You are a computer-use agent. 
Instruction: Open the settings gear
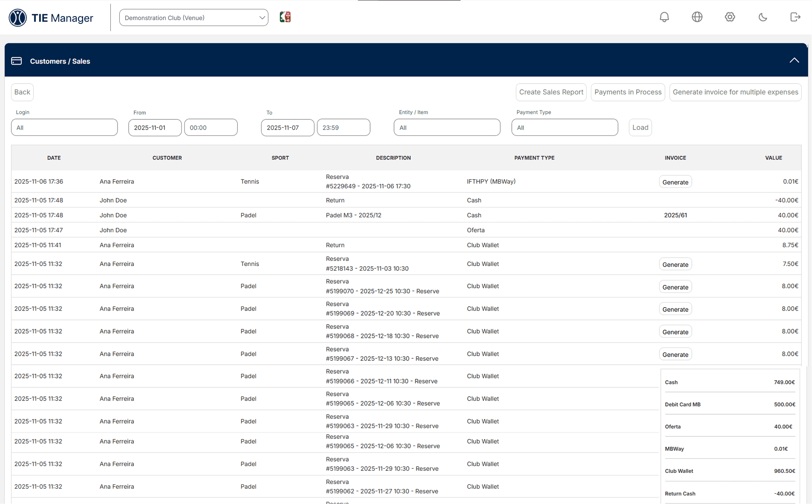(730, 17)
